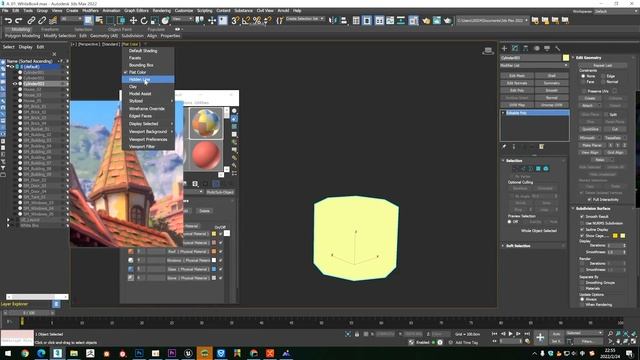Toggle the 3D Snaps icon

click(235, 20)
